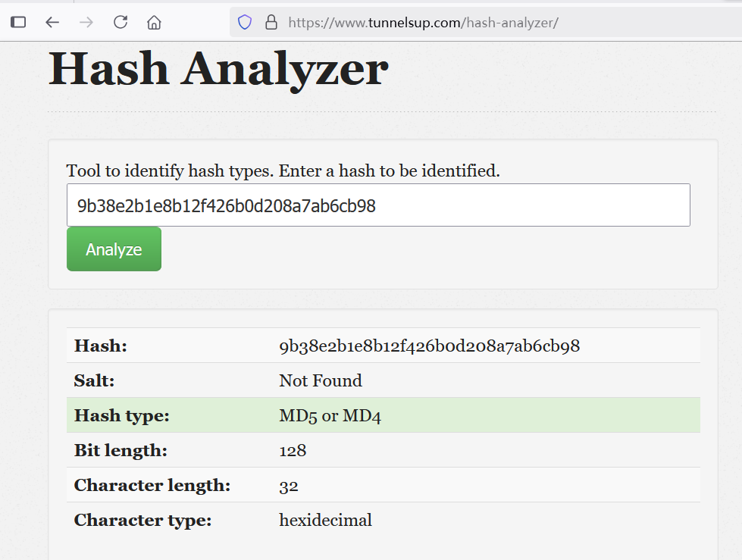Click the 'MD5 or MD4' hash type result
The width and height of the screenshot is (742, 560).
point(330,415)
